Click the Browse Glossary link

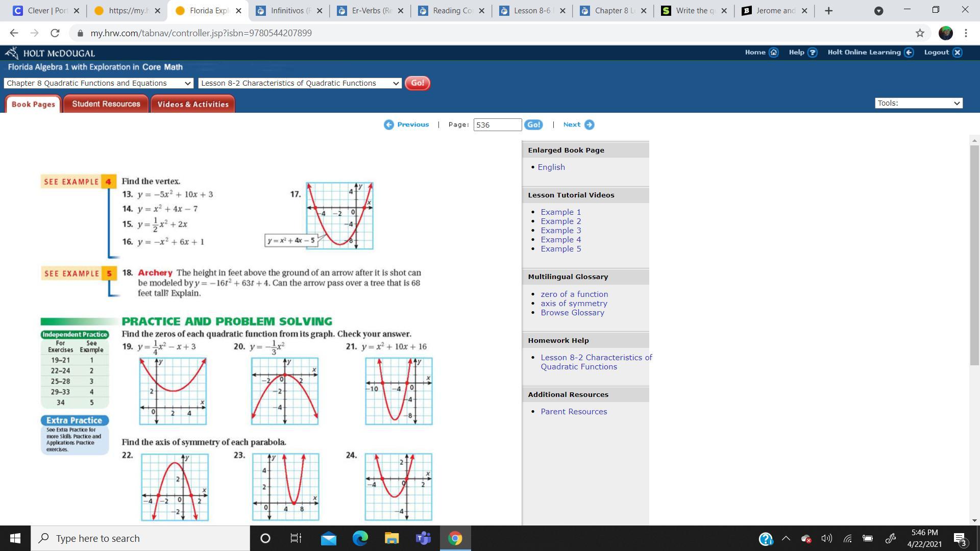572,313
